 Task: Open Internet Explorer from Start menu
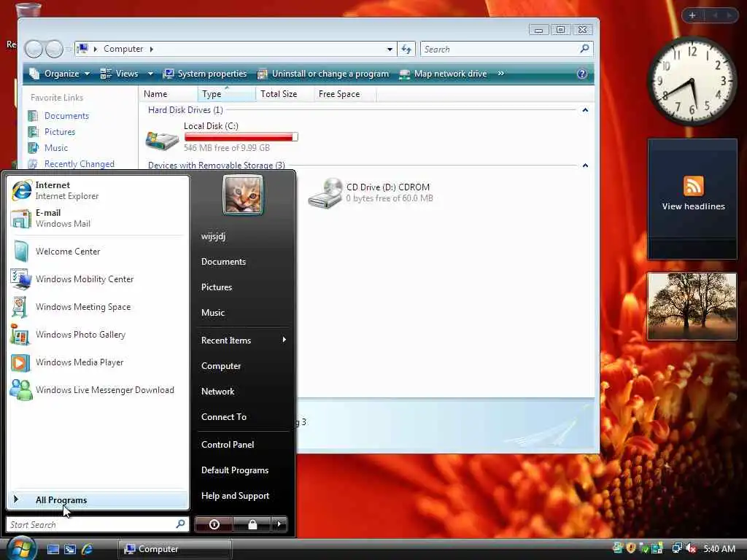[98, 190]
